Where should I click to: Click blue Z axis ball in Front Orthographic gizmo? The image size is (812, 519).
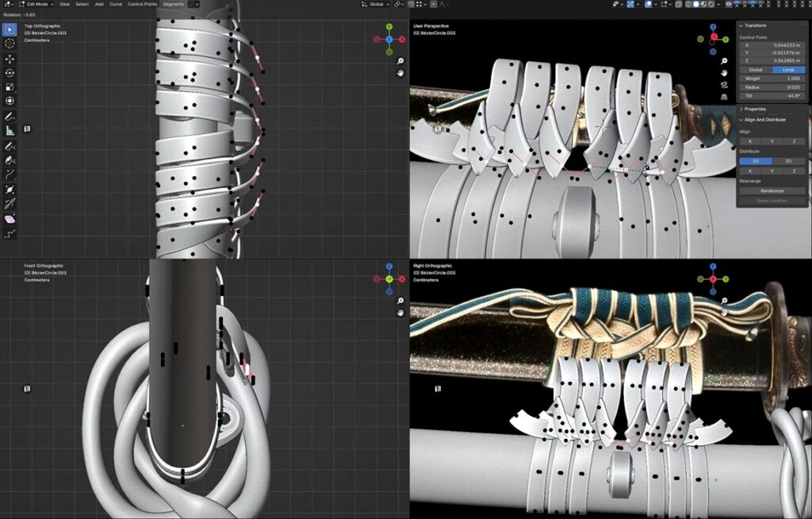[389, 267]
